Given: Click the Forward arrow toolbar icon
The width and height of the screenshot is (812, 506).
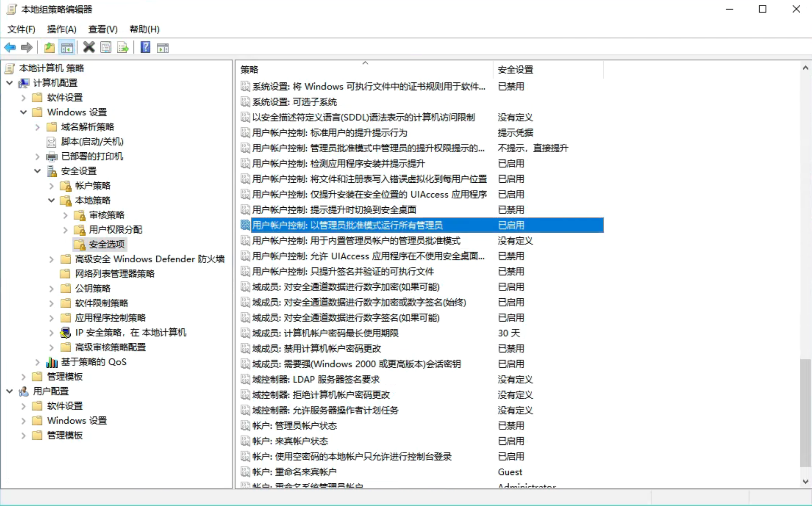Looking at the screenshot, I should click(27, 48).
